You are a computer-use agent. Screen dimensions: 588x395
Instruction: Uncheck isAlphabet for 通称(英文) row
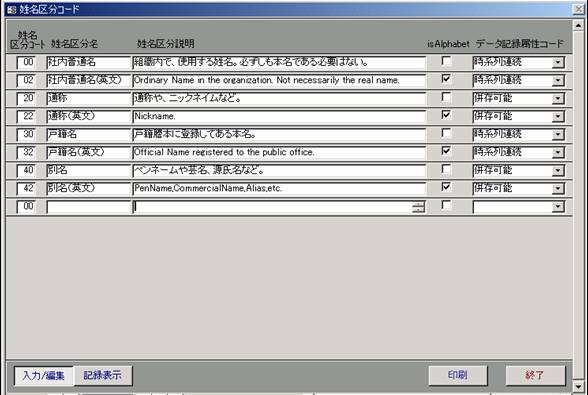(x=446, y=115)
